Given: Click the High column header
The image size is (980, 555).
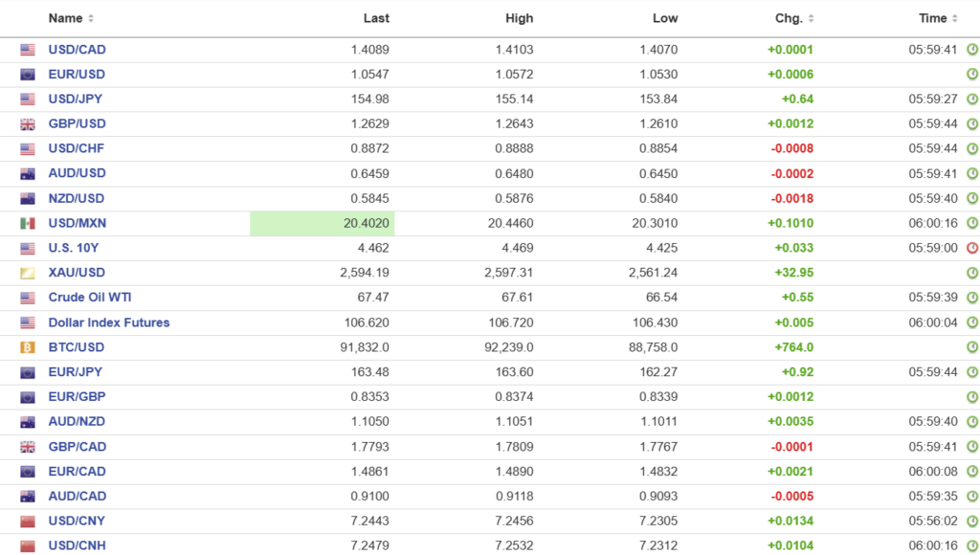Looking at the screenshot, I should [x=519, y=18].
